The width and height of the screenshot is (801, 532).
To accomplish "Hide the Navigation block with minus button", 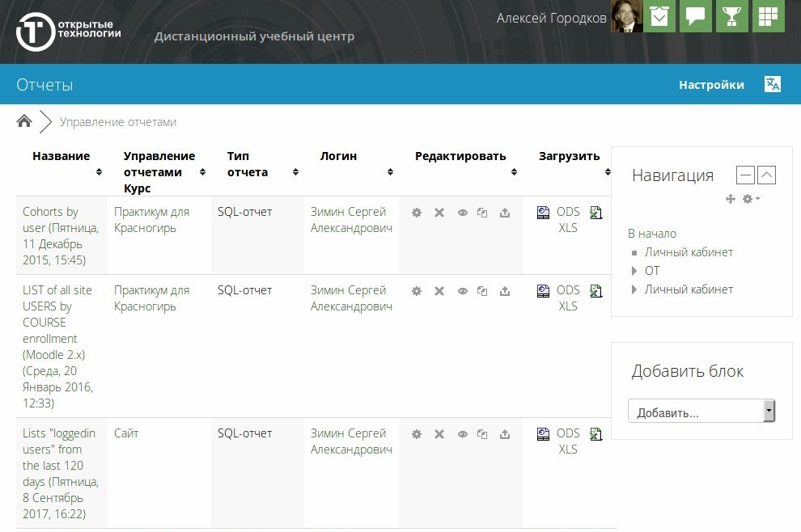I will point(745,175).
